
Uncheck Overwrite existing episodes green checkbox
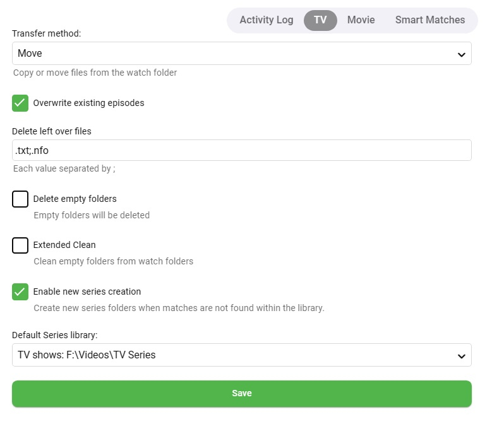pyautogui.click(x=20, y=103)
